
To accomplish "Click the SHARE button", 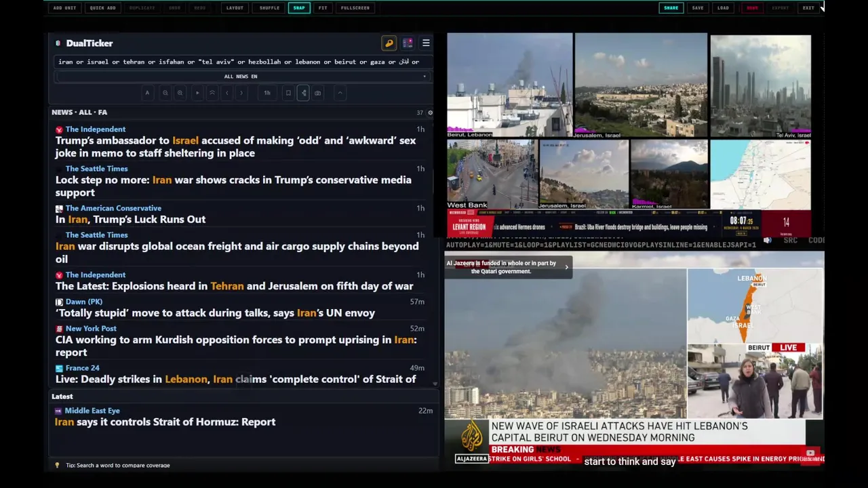I will pyautogui.click(x=671, y=8).
